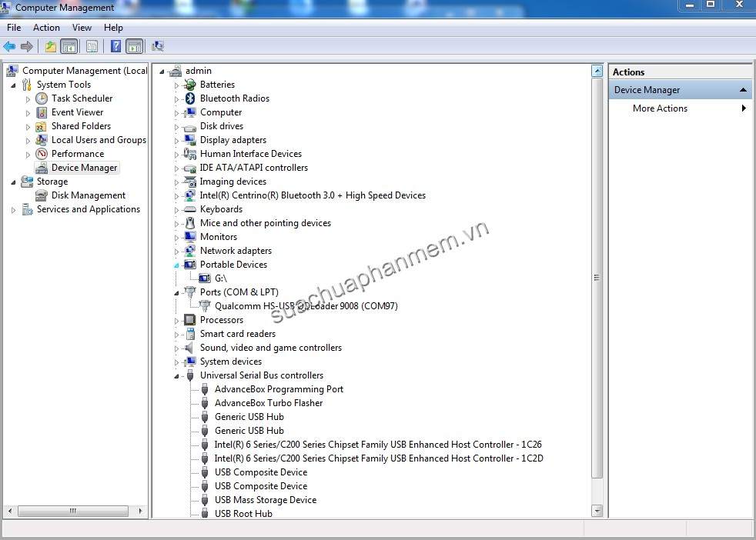Expand the IDE ATA/ATAPI controllers node

tap(176, 168)
